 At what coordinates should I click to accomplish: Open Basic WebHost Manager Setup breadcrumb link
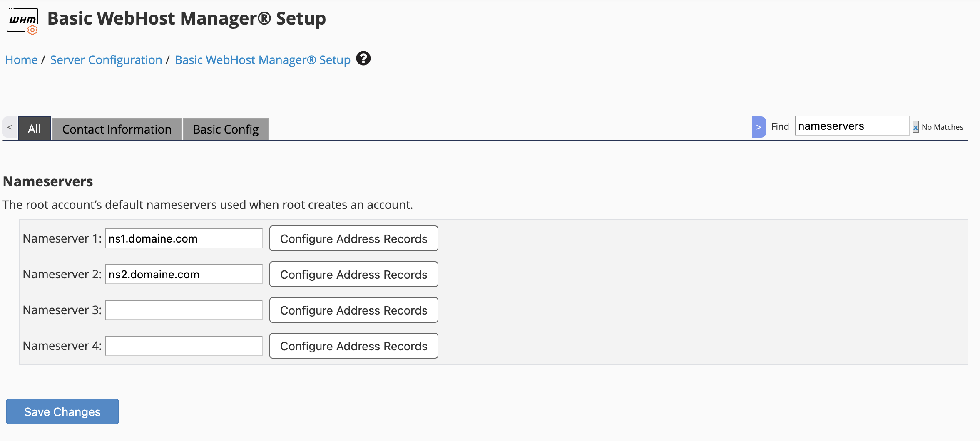click(263, 60)
